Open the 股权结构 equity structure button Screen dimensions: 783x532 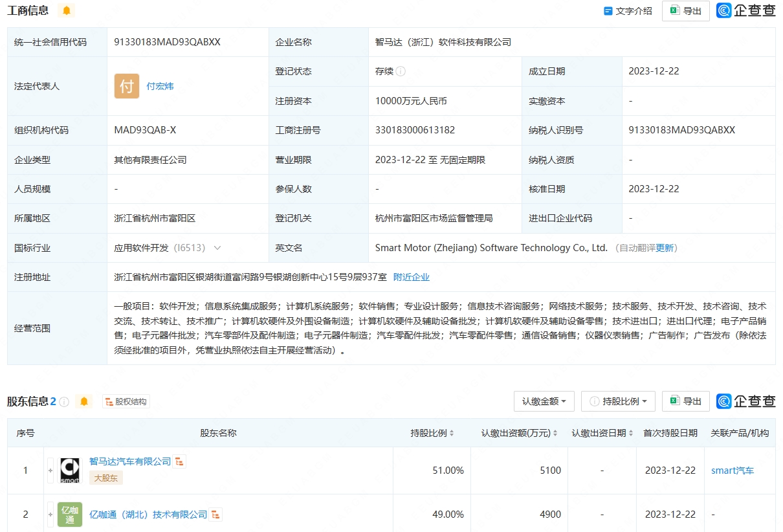point(126,401)
